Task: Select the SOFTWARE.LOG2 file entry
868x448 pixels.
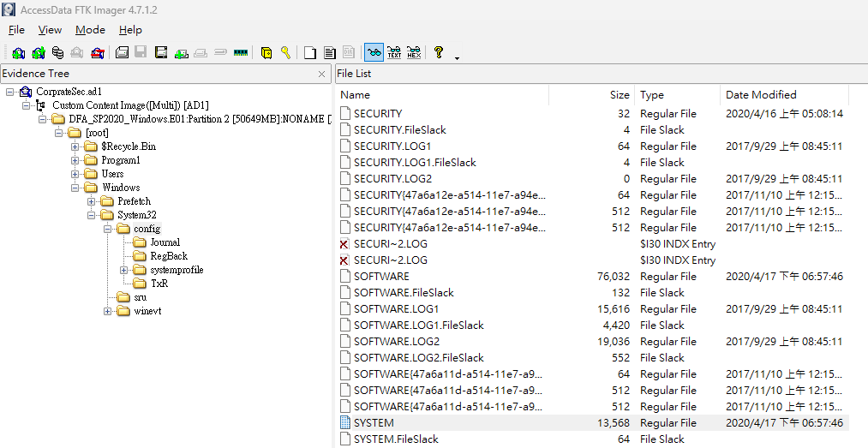Action: pyautogui.click(x=591, y=341)
